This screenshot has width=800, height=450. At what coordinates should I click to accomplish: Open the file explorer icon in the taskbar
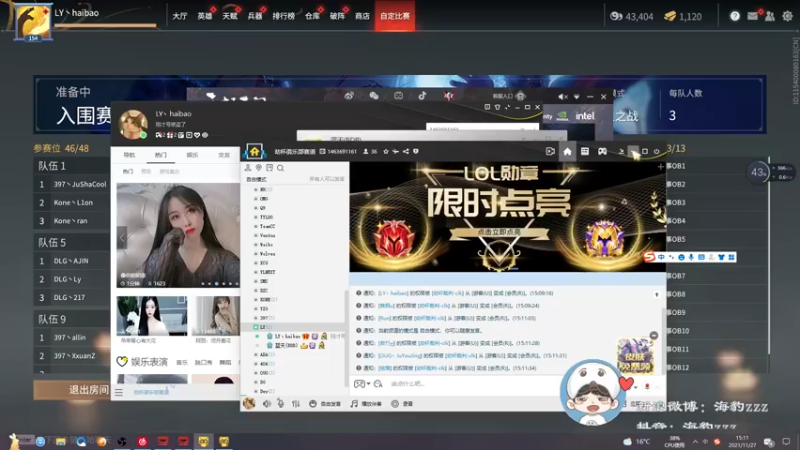click(61, 441)
